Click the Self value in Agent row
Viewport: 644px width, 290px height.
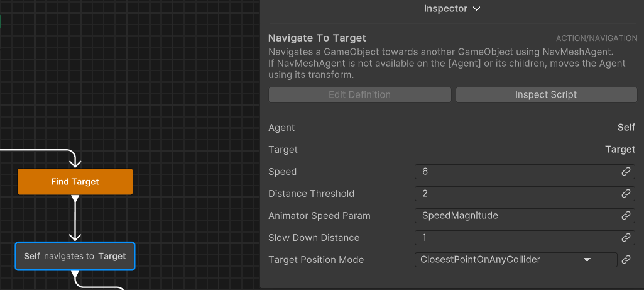626,128
